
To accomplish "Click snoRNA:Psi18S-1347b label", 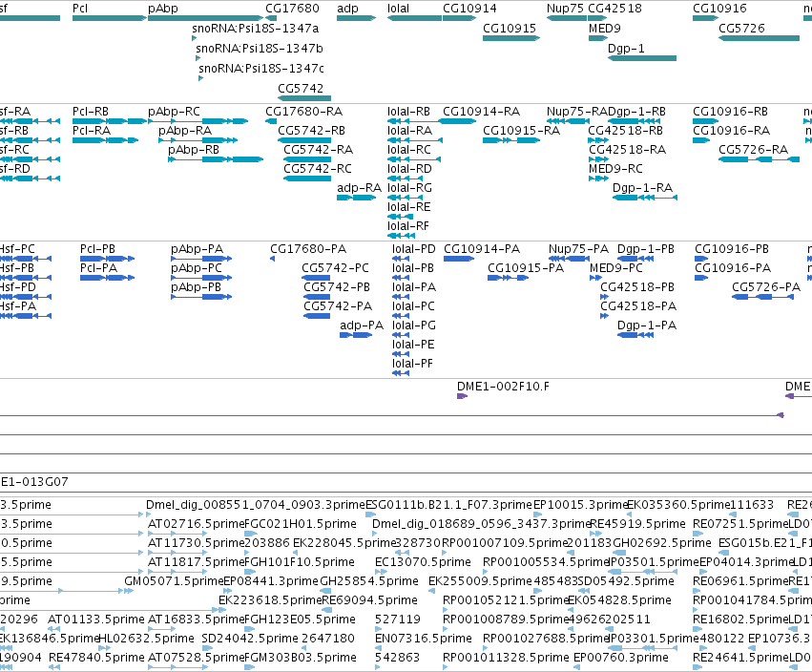I will pos(259,48).
